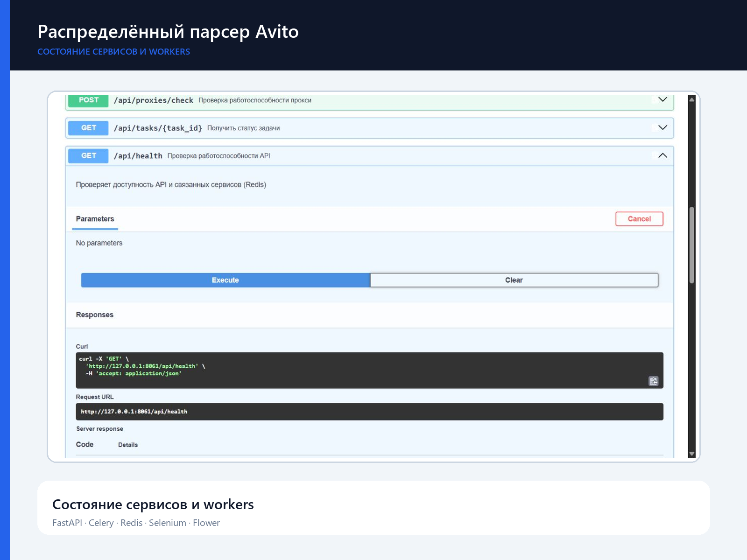Click the scrollbar down arrow
Image resolution: width=747 pixels, height=560 pixels.
point(692,454)
